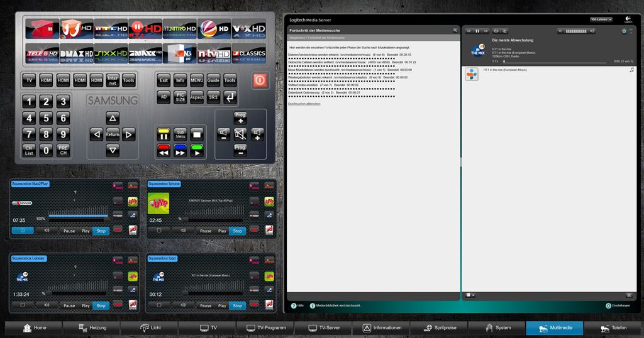Switch to the Heizung tab
Screen dimensions: 644x338
coord(92,328)
